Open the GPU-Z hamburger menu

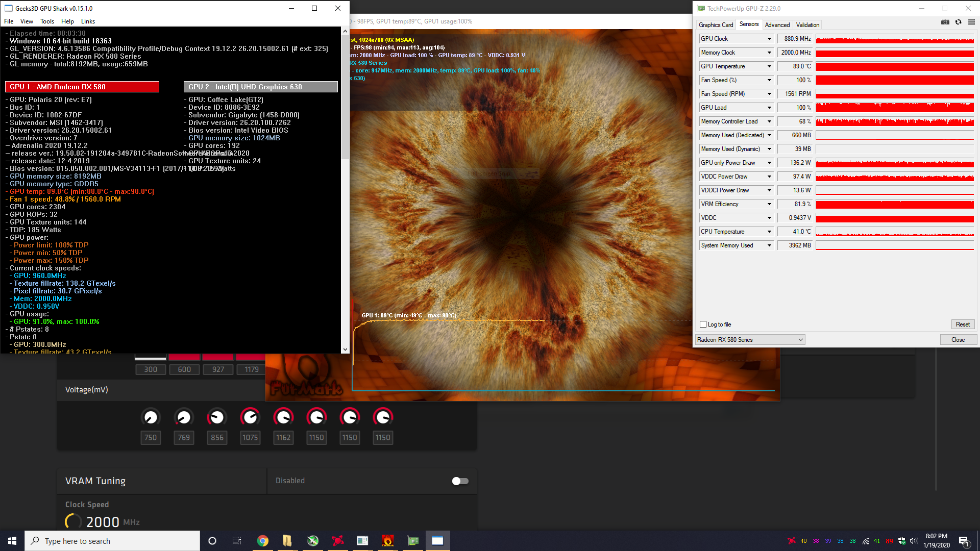coord(971,22)
